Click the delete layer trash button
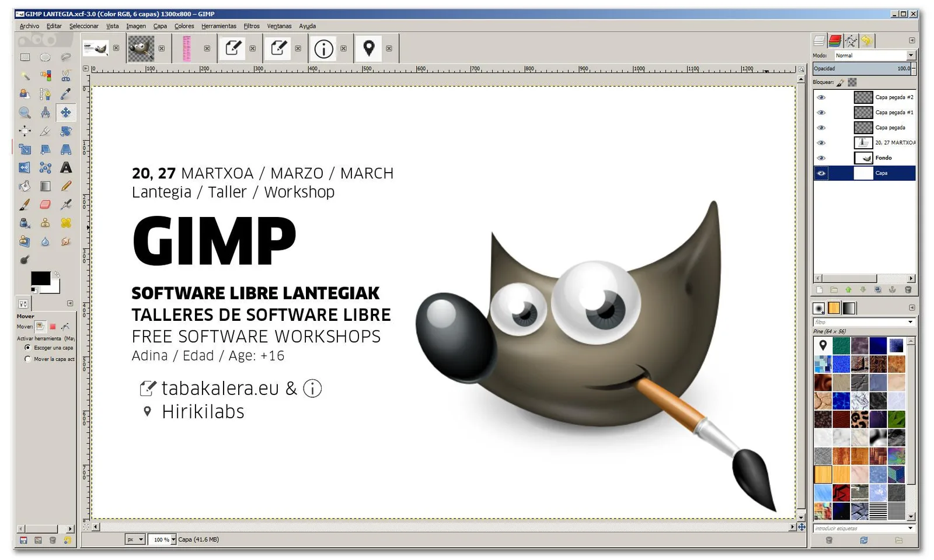This screenshot has height=560, width=934. coord(908,290)
